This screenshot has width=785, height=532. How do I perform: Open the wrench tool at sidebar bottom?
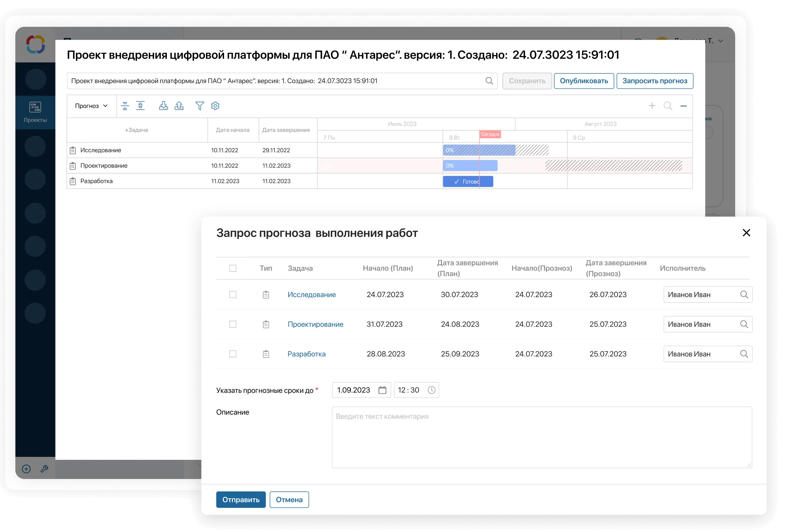pos(44,468)
